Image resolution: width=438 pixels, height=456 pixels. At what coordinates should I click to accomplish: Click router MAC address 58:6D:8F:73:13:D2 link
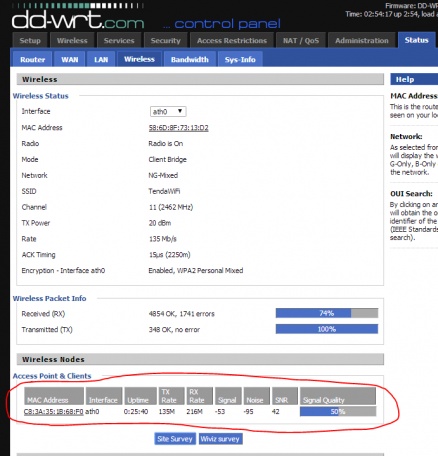point(179,128)
